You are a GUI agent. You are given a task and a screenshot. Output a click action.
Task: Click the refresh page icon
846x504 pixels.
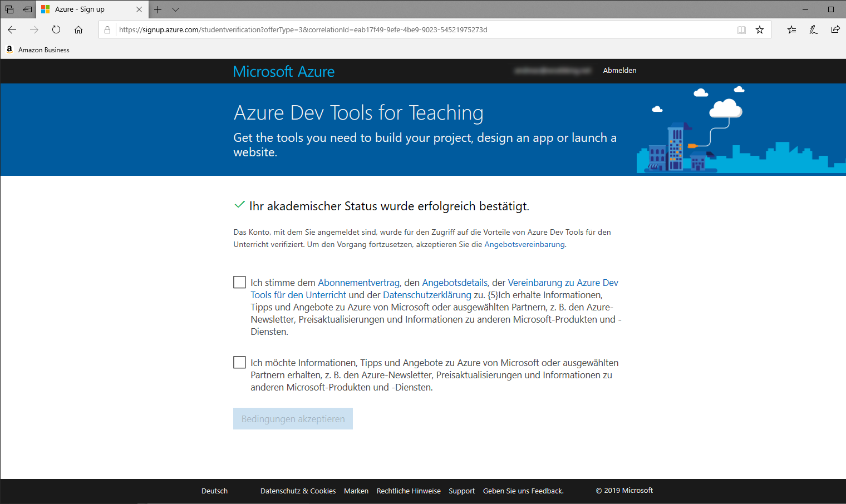click(56, 30)
